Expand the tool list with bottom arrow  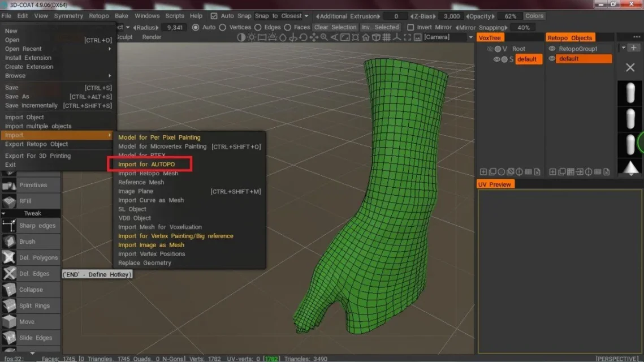click(32, 353)
